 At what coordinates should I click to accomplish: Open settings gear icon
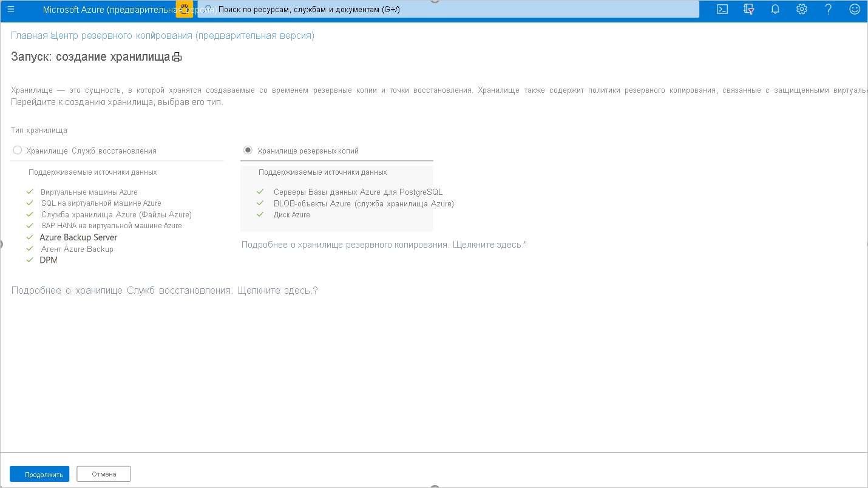(x=802, y=9)
